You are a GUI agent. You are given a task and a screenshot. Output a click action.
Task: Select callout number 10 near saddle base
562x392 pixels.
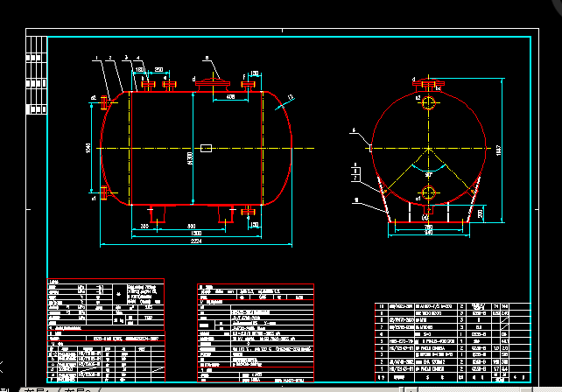click(356, 200)
